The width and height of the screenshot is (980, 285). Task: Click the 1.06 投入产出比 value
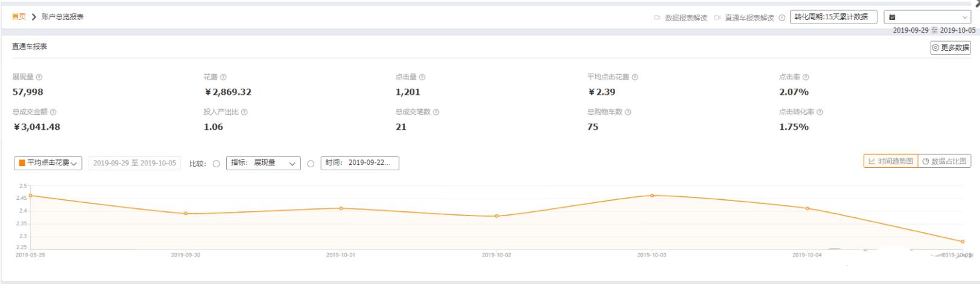coord(213,127)
